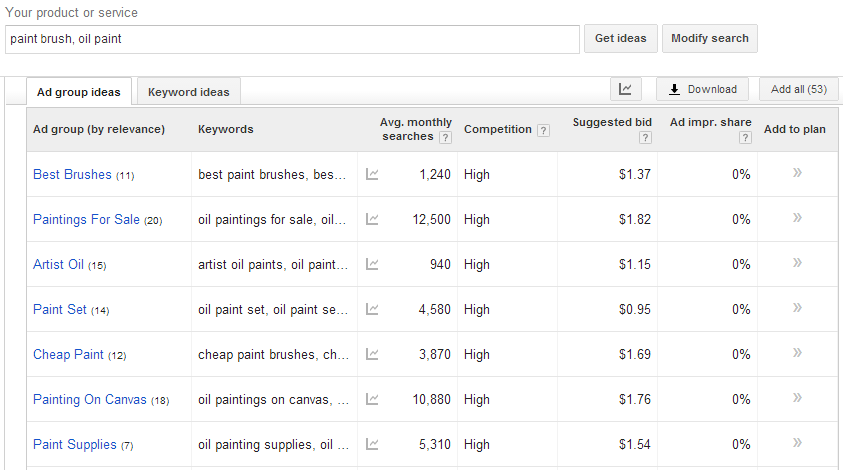Show trend chart for Best Brushes row
The image size is (843, 470).
(372, 174)
